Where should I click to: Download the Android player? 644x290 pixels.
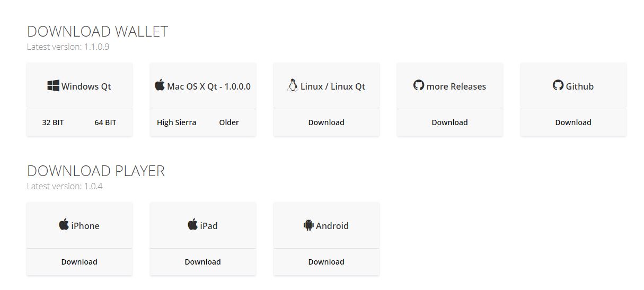327,262
